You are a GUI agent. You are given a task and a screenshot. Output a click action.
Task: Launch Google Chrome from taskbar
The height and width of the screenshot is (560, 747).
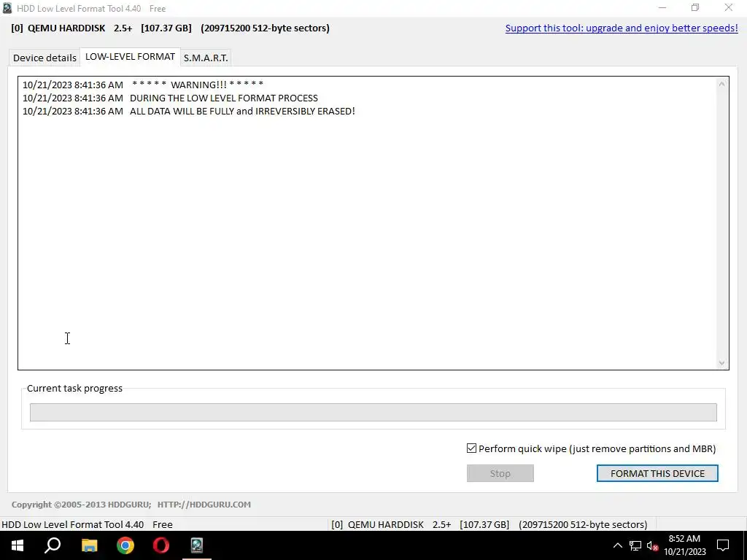coord(125,545)
